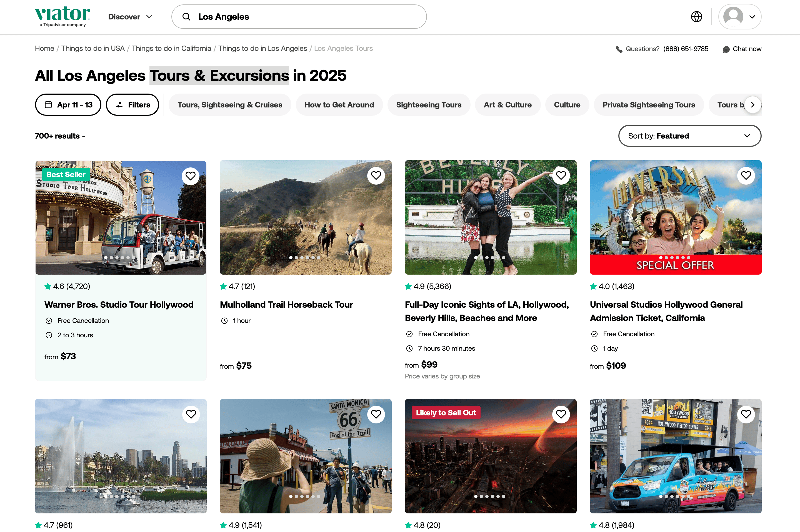Click the search magnifier icon

186,17
